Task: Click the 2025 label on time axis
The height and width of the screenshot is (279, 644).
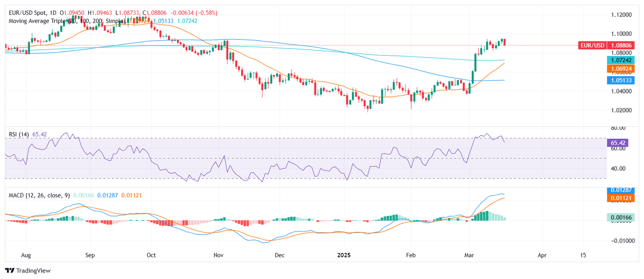Action: 344,255
